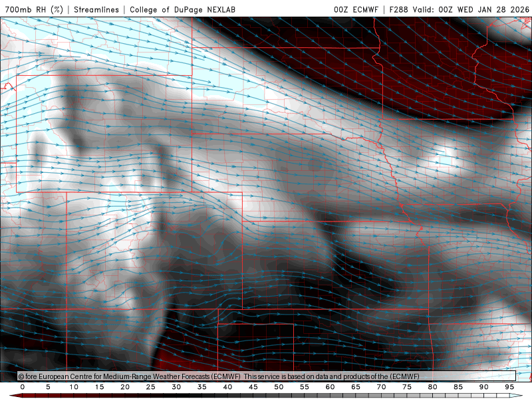Click the "55" colorbar scale label

click(x=305, y=387)
